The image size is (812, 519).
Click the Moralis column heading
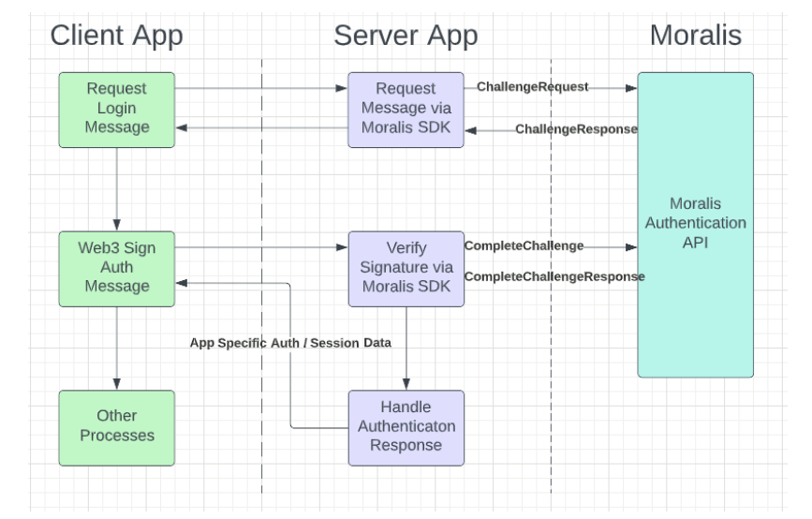[696, 36]
